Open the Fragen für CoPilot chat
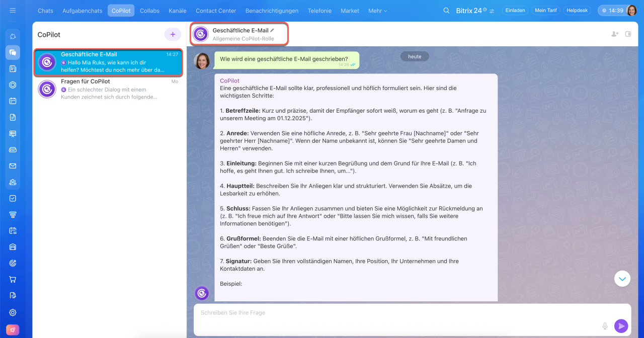This screenshot has height=338, width=644. tap(108, 89)
